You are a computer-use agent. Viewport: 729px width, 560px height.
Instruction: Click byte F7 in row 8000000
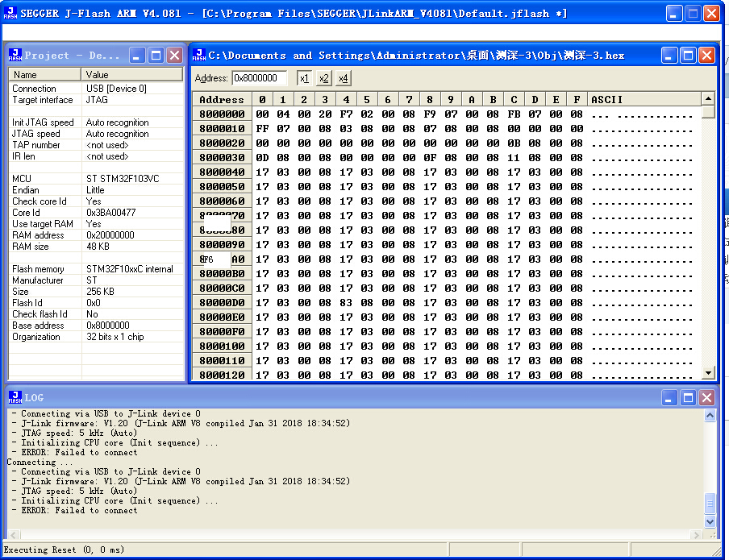coord(346,114)
